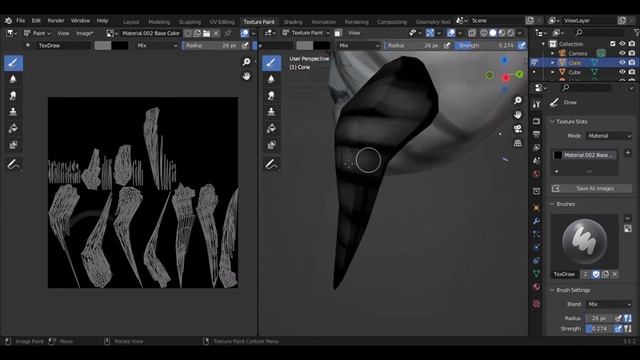
Task: Collapse the Brush Settings panel
Action: click(552, 290)
